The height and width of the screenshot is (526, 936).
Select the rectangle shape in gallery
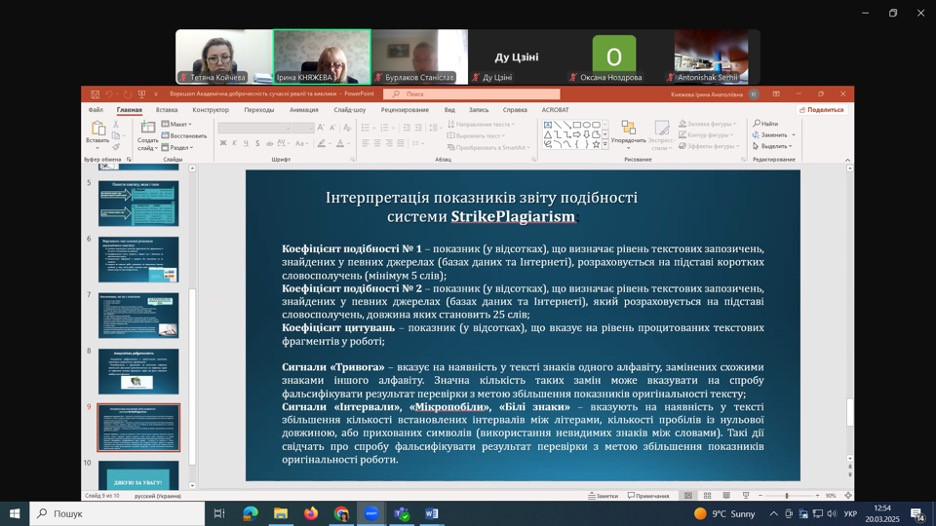tap(577, 125)
